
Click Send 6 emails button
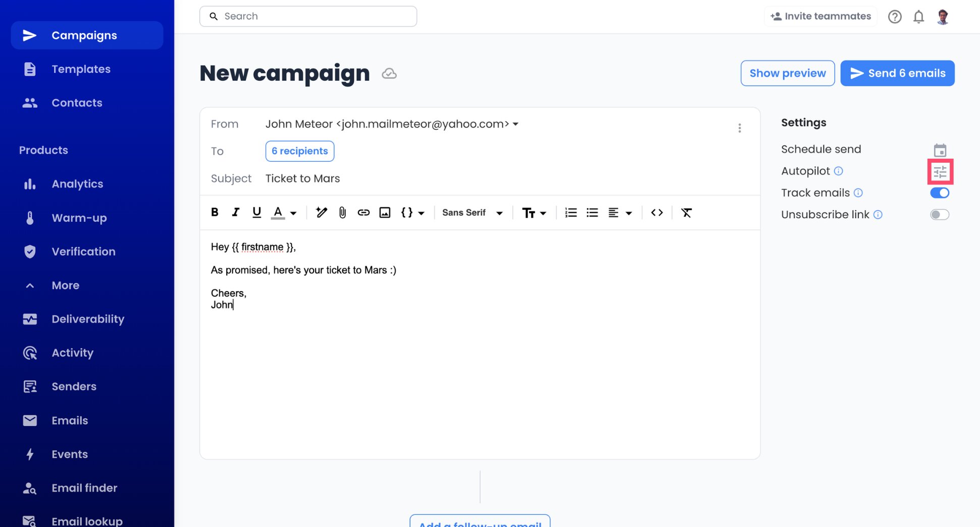coord(897,73)
